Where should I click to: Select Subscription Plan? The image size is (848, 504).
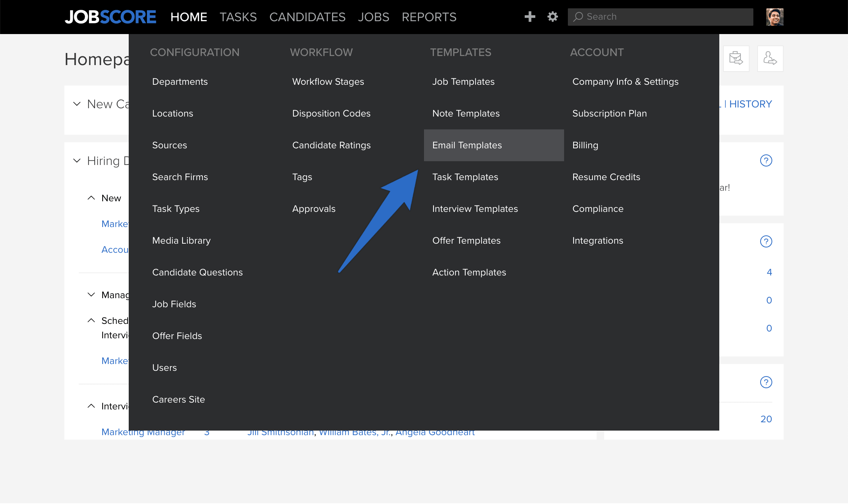point(609,114)
